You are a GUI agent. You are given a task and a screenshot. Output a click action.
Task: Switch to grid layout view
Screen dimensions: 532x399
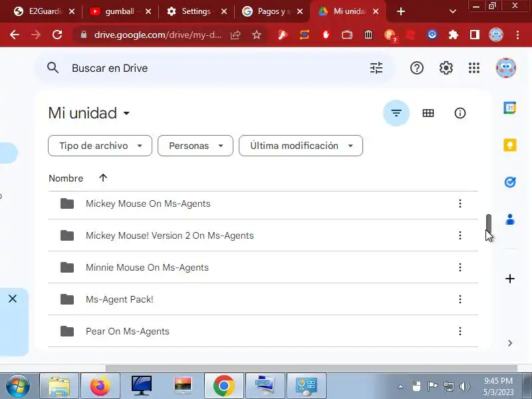click(x=428, y=113)
